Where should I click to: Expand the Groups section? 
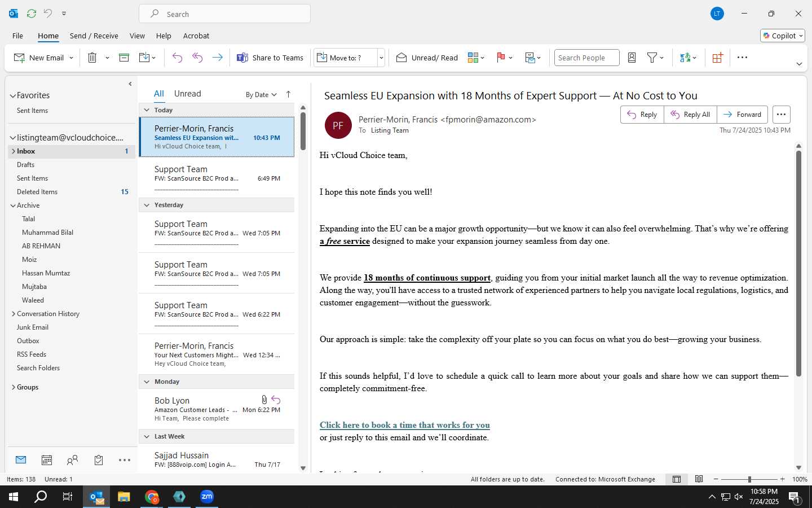(x=13, y=387)
